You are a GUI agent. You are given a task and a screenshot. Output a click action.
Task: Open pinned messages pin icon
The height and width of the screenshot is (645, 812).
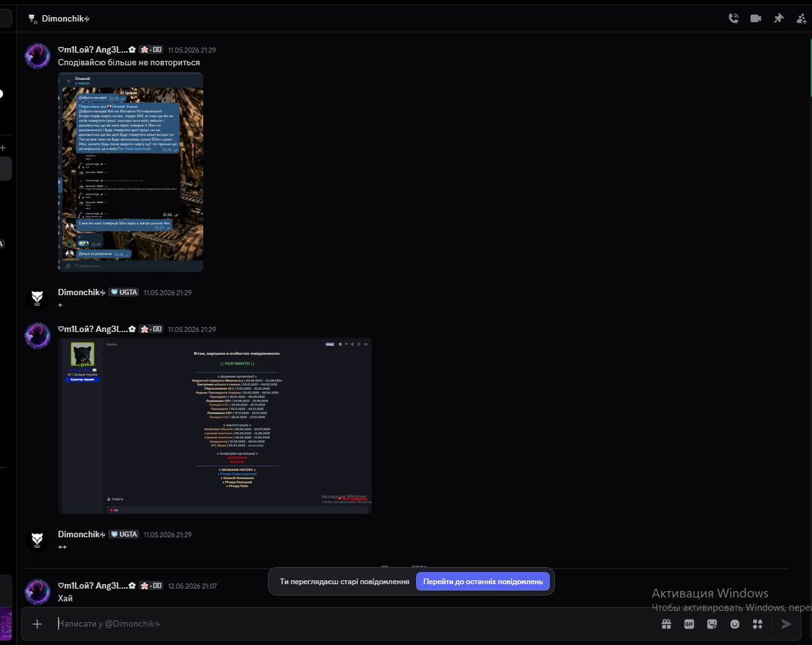click(778, 18)
